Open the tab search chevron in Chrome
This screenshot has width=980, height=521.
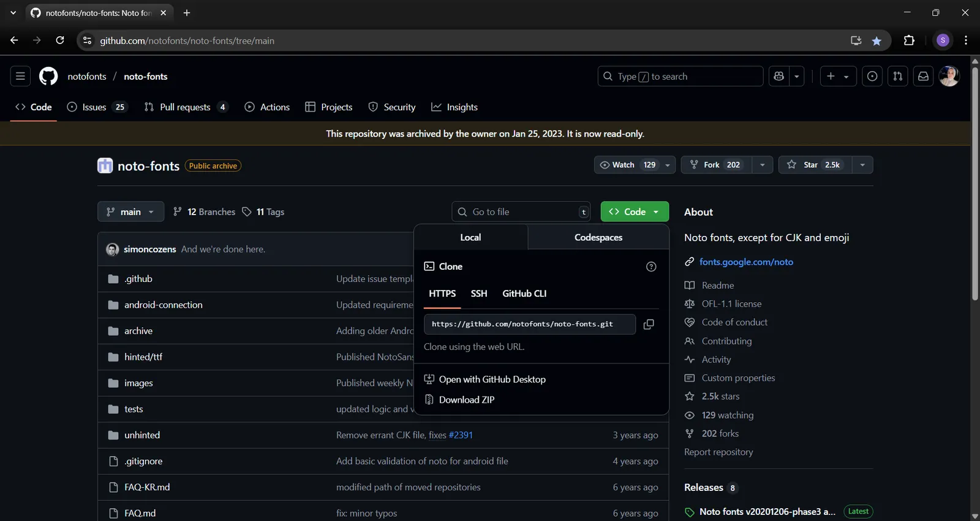[x=13, y=13]
